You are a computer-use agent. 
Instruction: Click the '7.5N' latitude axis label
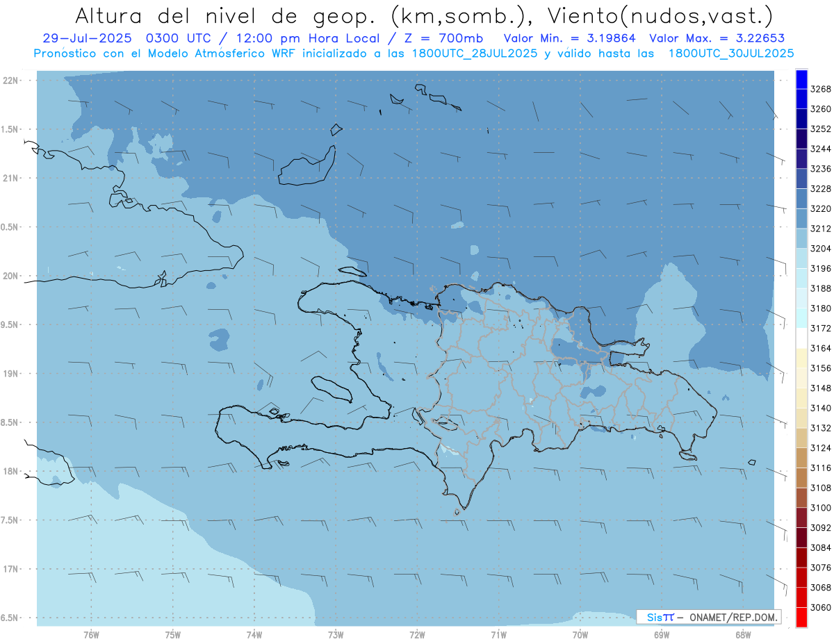click(x=9, y=520)
